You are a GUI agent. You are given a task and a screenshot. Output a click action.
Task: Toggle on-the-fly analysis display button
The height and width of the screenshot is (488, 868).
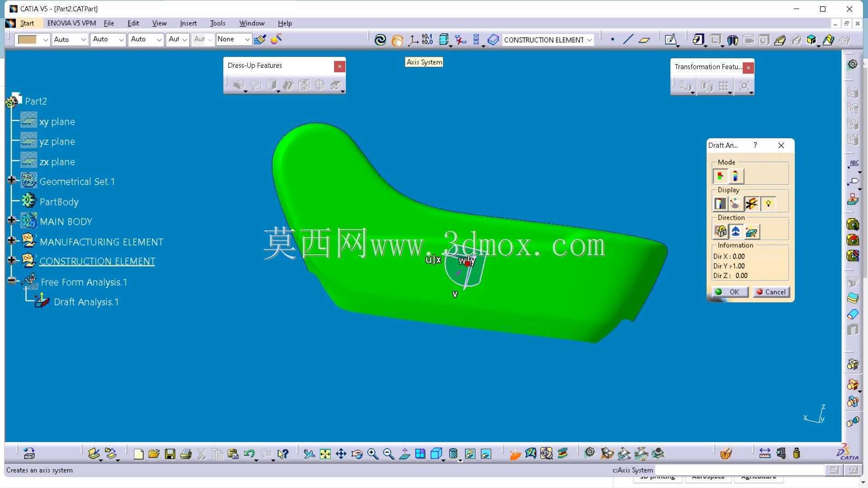[x=736, y=204]
